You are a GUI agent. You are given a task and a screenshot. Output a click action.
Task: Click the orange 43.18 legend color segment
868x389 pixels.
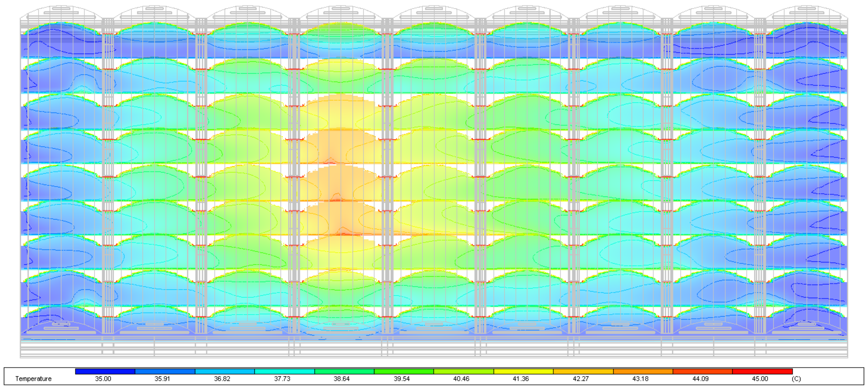click(x=643, y=371)
